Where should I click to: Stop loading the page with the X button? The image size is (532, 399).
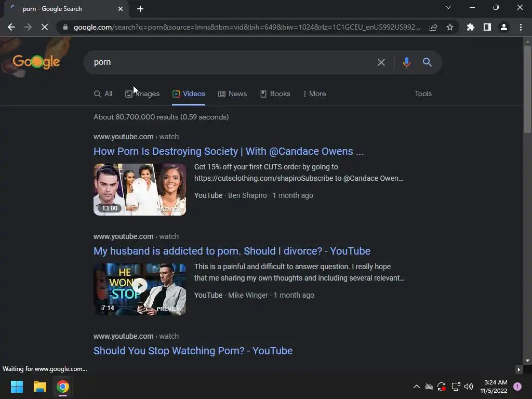pos(45,27)
